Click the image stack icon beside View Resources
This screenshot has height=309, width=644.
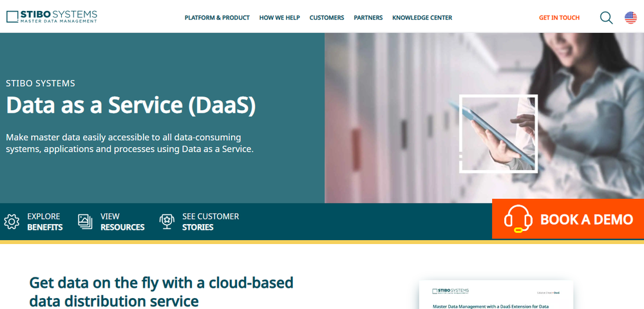point(85,221)
